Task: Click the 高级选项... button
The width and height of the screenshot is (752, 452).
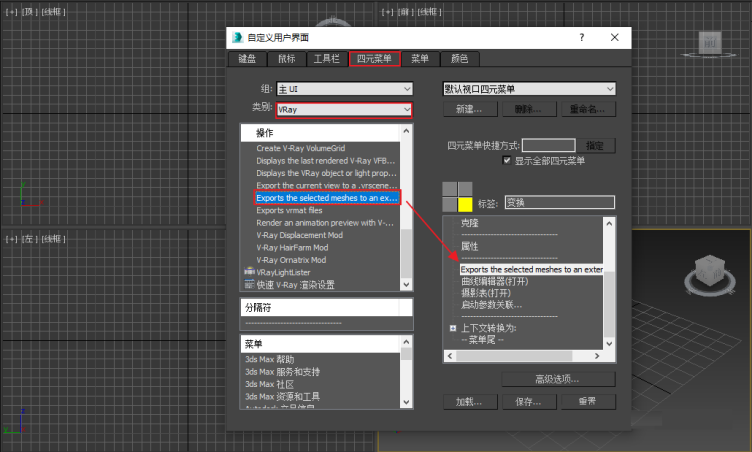Action: 558,379
